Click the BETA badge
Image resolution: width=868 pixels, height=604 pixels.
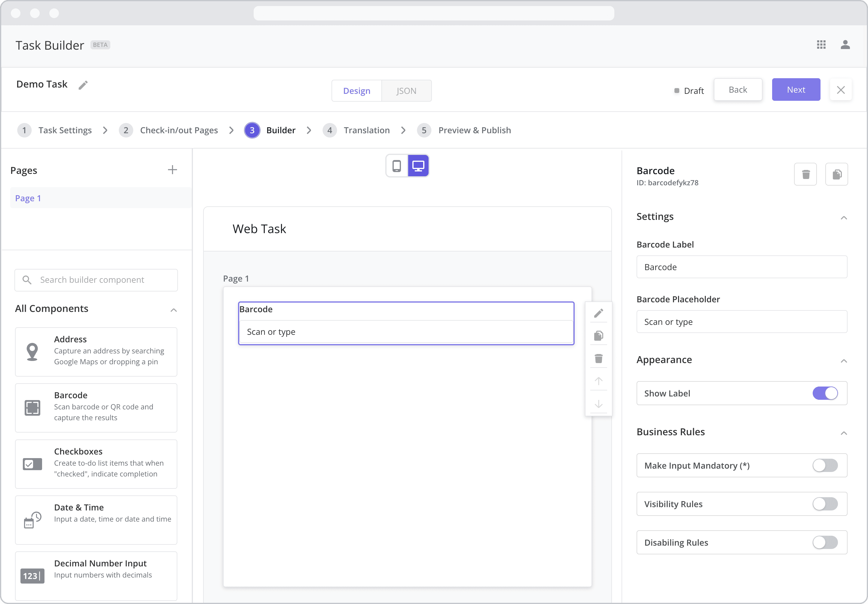coord(100,45)
